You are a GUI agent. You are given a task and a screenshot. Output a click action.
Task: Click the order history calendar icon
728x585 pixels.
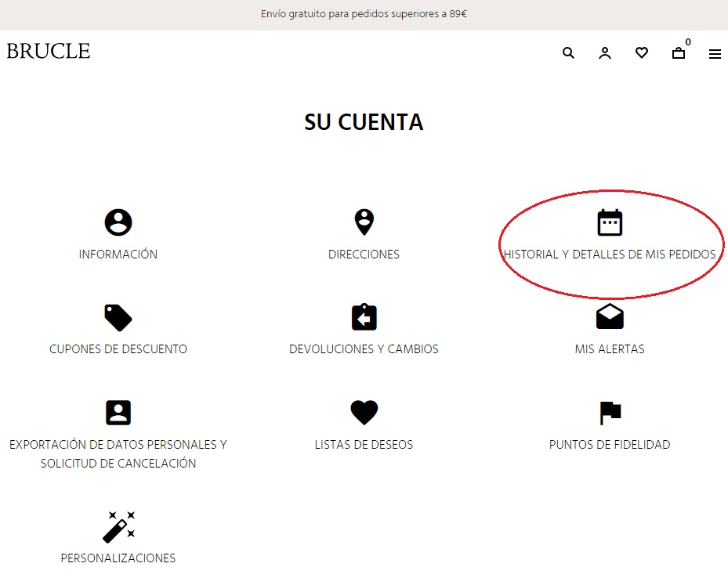(610, 222)
